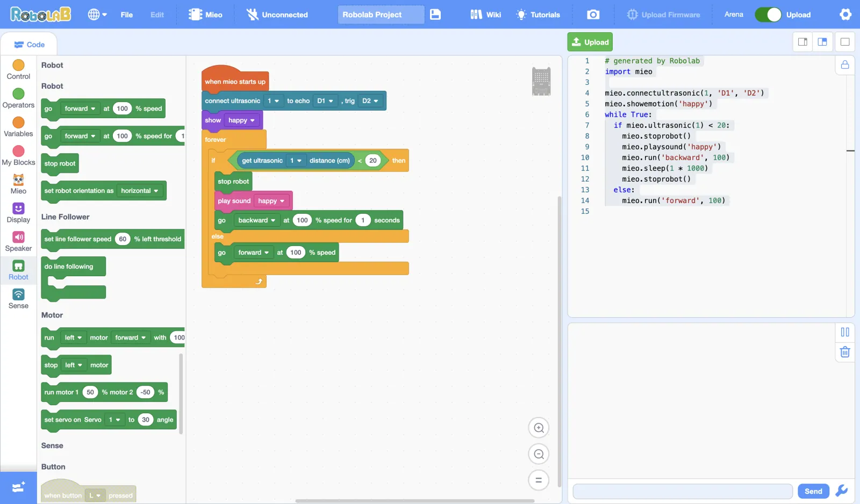The width and height of the screenshot is (860, 504).
Task: Open settings gear in top bar
Action: point(845,15)
